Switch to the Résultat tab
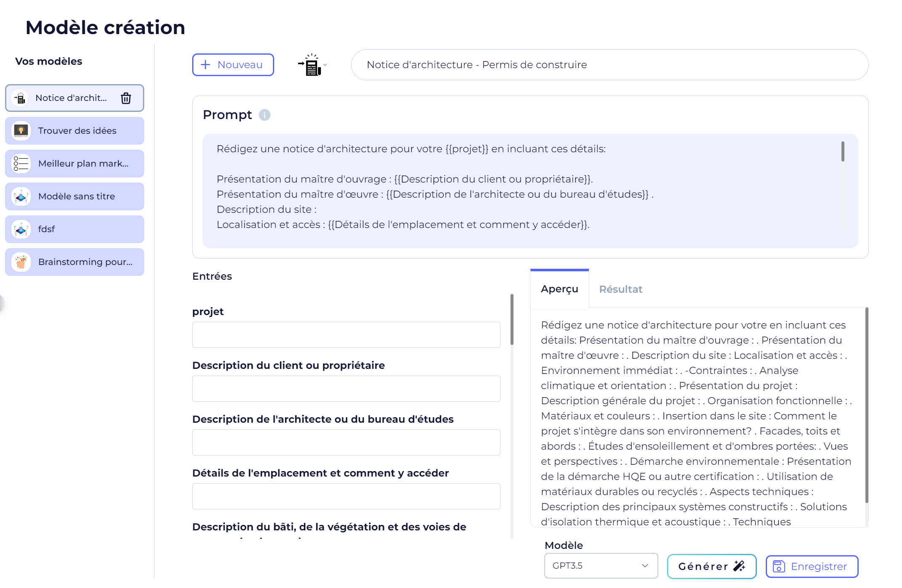The width and height of the screenshot is (902, 588). (620, 289)
